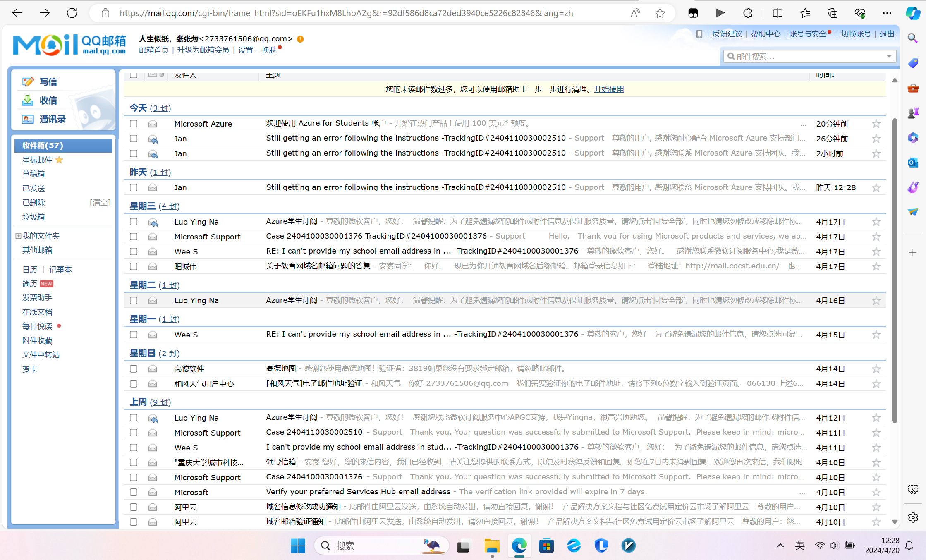
Task: Open the mail search options dropdown arrow
Action: [889, 56]
